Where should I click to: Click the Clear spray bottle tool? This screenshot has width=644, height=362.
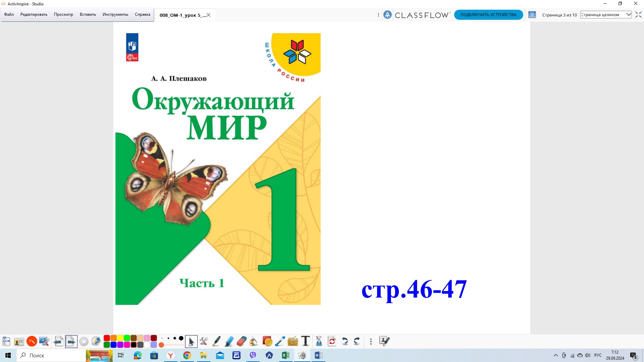tap(319, 342)
